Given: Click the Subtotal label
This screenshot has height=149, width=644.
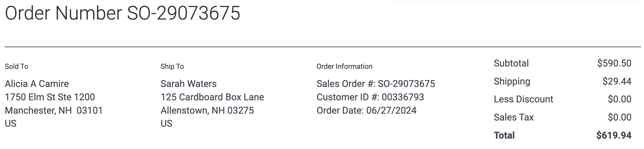Looking at the screenshot, I should point(511,63).
